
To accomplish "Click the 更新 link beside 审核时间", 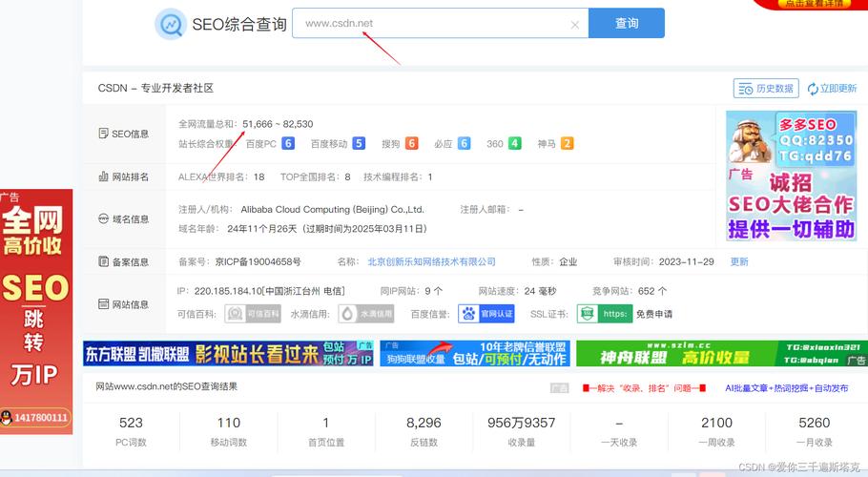I will pos(739,261).
